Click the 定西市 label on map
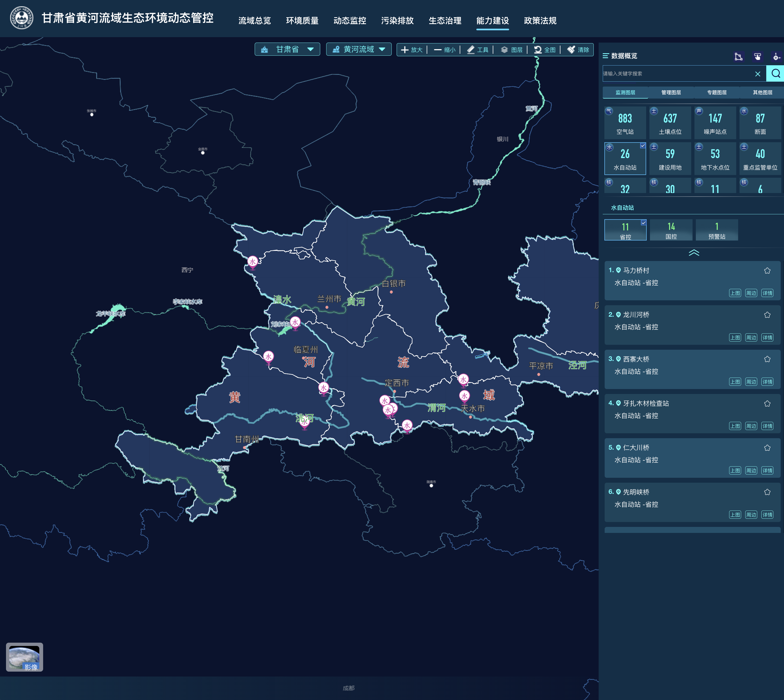Screen dimensions: 784x700 point(397,383)
